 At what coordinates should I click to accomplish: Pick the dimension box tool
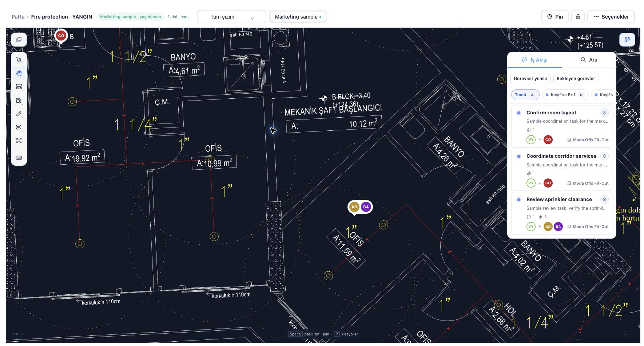pyautogui.click(x=19, y=100)
